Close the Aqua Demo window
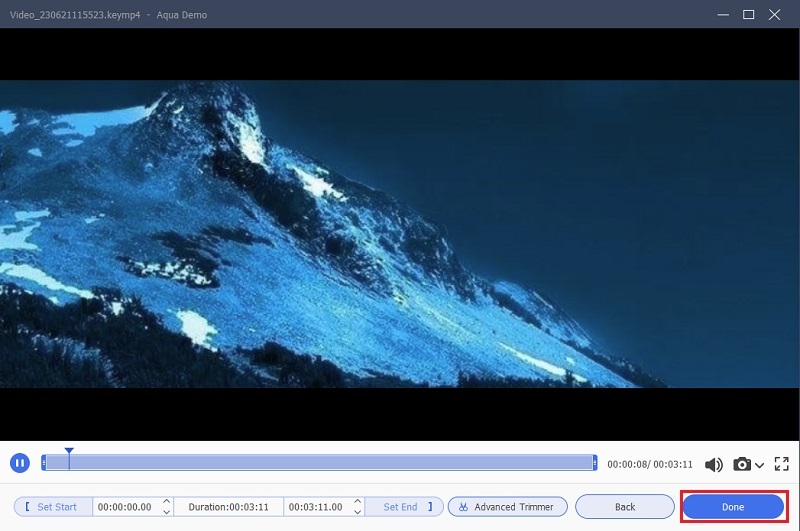The width and height of the screenshot is (800, 531). coord(774,15)
